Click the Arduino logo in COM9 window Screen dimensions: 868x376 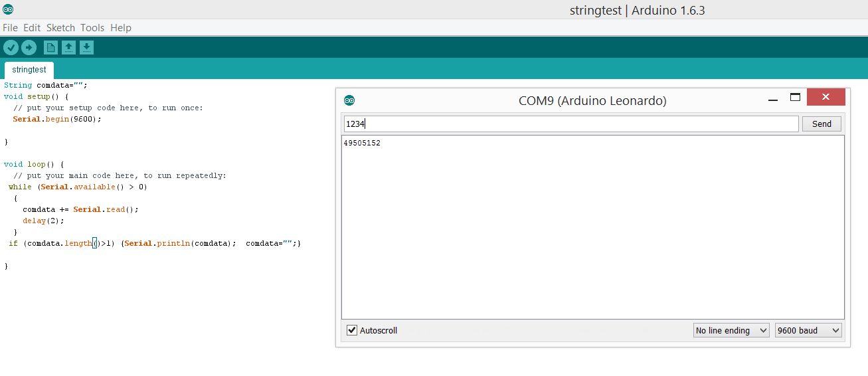349,100
